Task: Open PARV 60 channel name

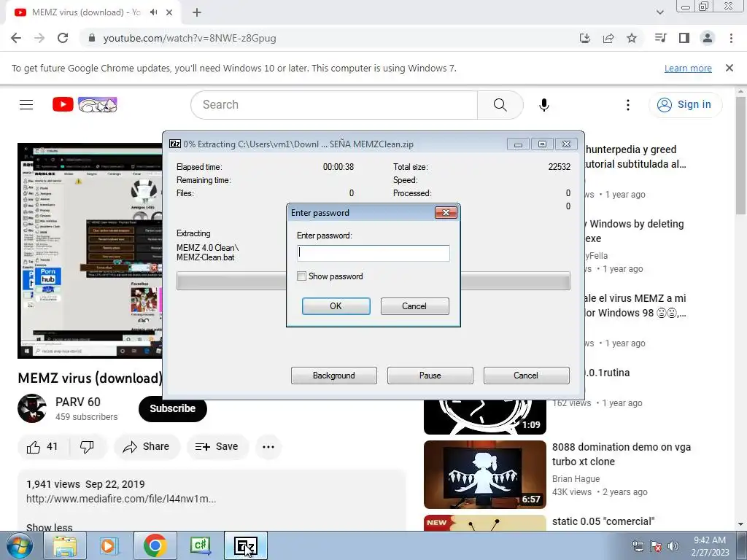Action: (78, 402)
